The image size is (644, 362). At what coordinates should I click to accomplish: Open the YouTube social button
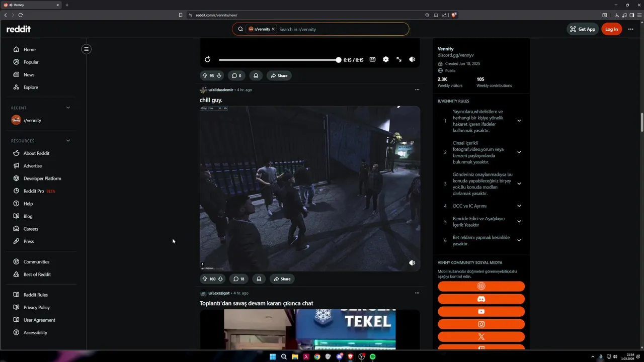coord(481,312)
